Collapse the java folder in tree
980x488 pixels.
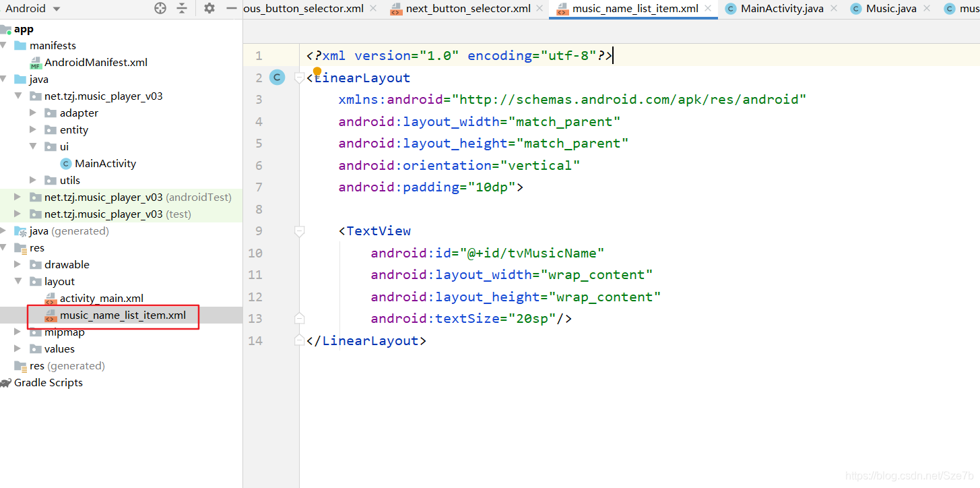point(3,79)
